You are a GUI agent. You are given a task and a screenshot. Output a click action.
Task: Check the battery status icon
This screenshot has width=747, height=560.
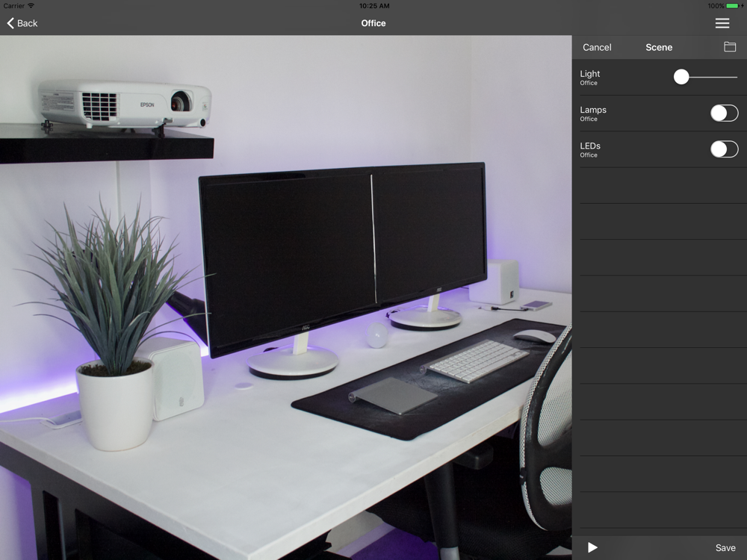tap(733, 6)
